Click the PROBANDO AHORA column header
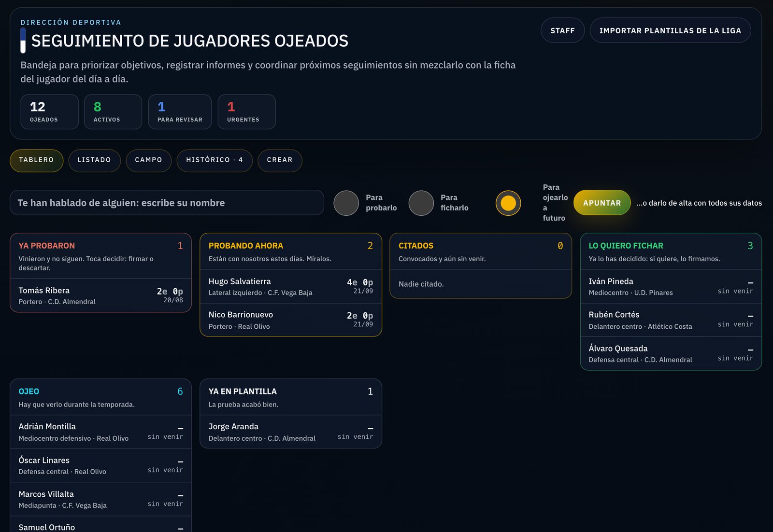 291,252
